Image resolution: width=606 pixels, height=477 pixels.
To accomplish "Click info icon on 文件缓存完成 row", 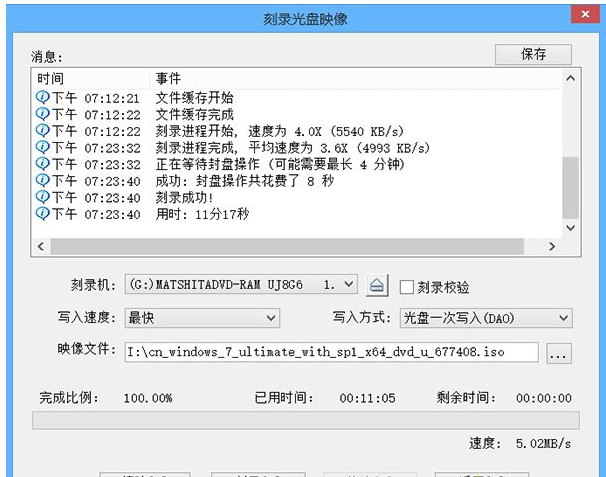I will pyautogui.click(x=42, y=115).
